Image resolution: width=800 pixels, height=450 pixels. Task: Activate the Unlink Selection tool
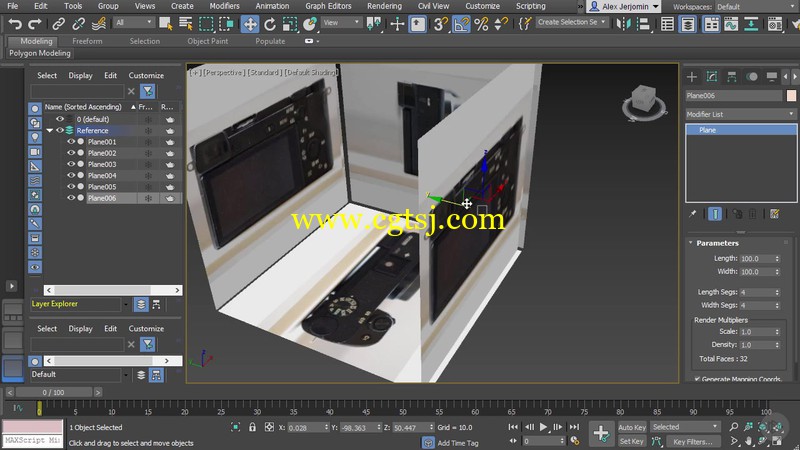[x=79, y=23]
